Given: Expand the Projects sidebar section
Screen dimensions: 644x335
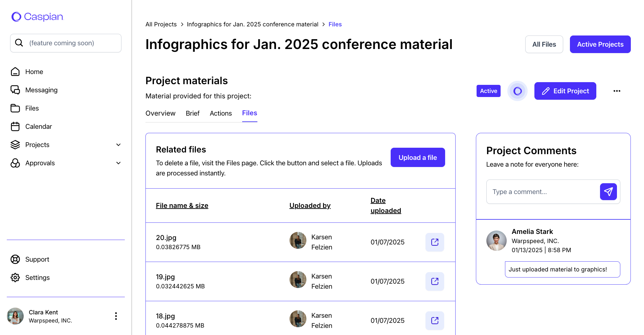Looking at the screenshot, I should coord(118,145).
